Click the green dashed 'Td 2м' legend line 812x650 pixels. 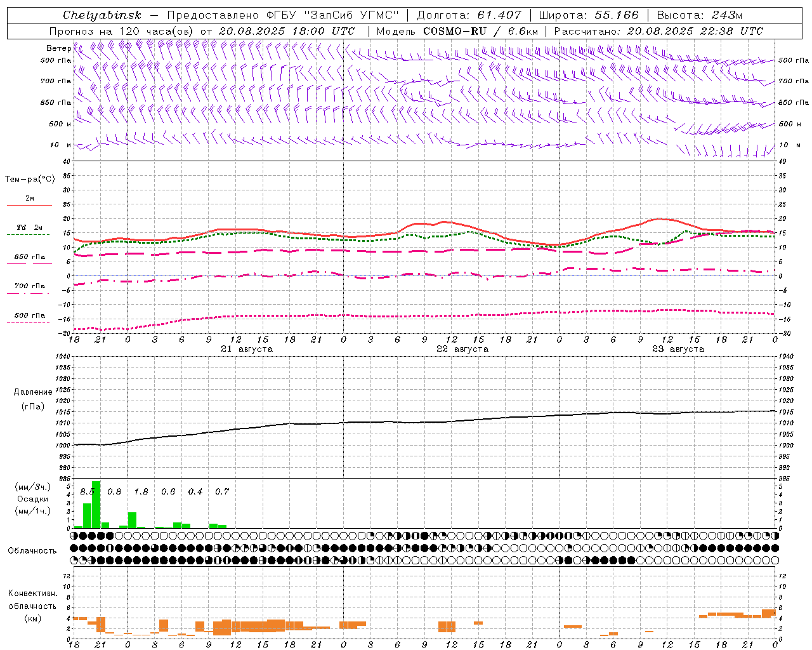tap(28, 234)
